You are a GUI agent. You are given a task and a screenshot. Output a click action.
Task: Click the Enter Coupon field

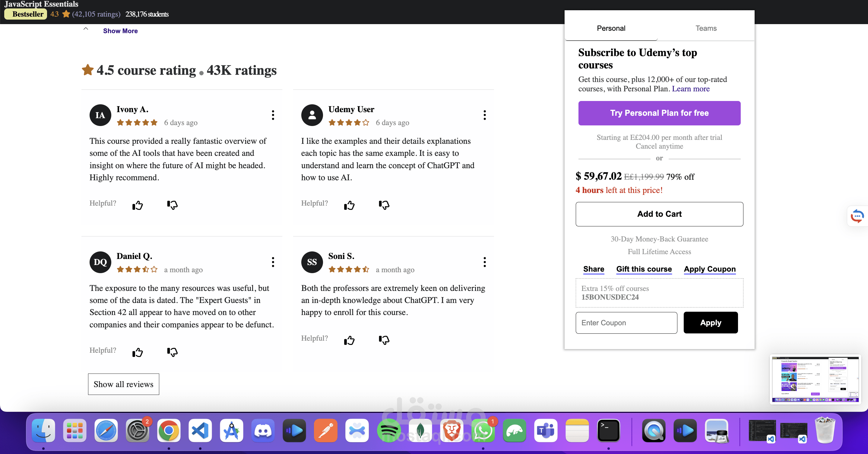626,322
